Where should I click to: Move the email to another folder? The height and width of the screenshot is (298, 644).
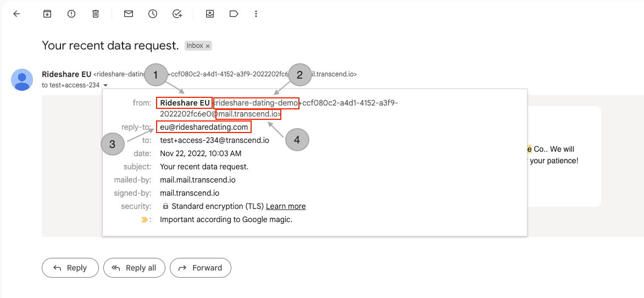click(x=210, y=14)
